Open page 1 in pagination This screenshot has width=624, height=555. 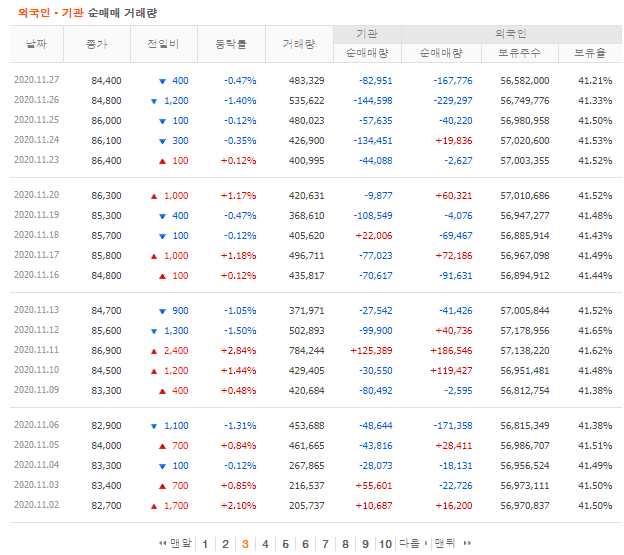[x=205, y=544]
